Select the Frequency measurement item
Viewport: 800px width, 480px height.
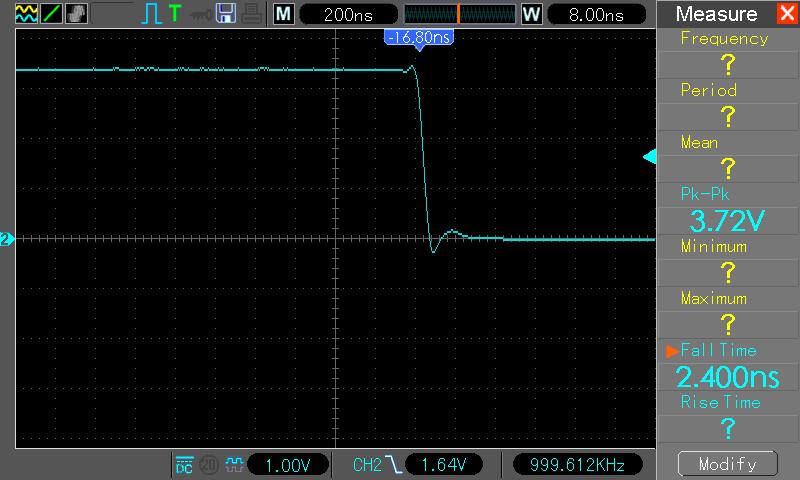724,39
